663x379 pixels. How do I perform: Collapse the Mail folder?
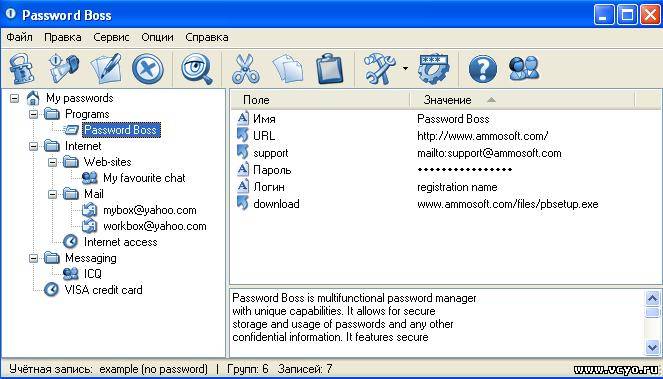[52, 194]
